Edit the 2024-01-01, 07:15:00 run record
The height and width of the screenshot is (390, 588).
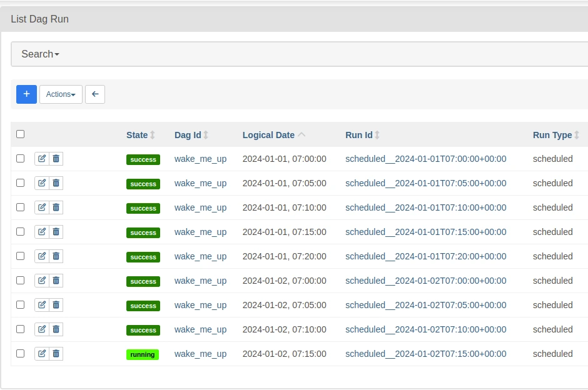click(42, 232)
